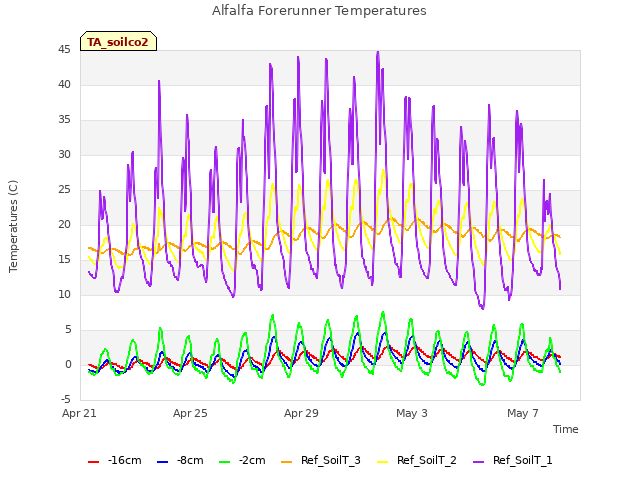Click the Apr 25 x-axis label
Screen dimensions: 640x480
click(190, 413)
